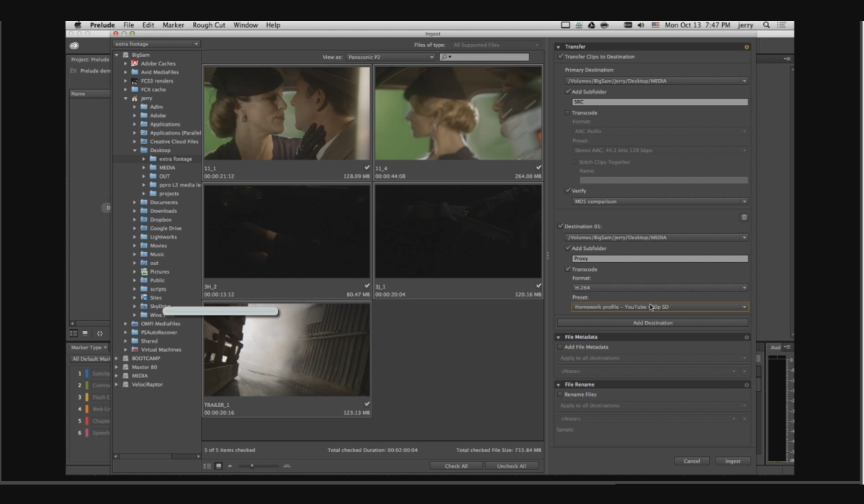Screen dimensions: 864x504
Task: Click the Cancel button
Action: click(x=691, y=461)
